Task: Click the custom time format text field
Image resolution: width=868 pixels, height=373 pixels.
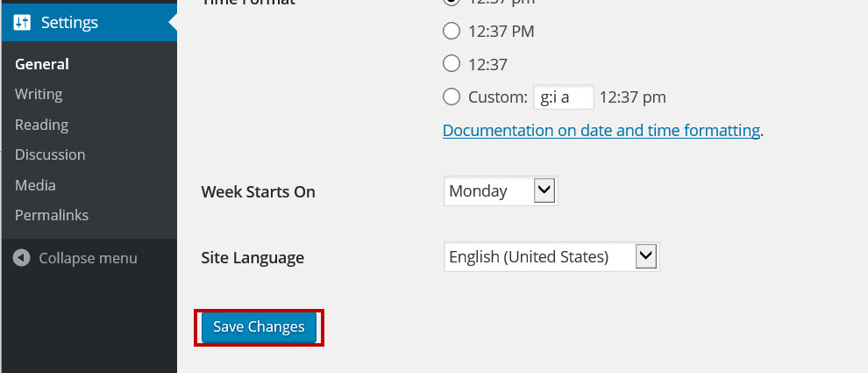Action: pos(564,97)
